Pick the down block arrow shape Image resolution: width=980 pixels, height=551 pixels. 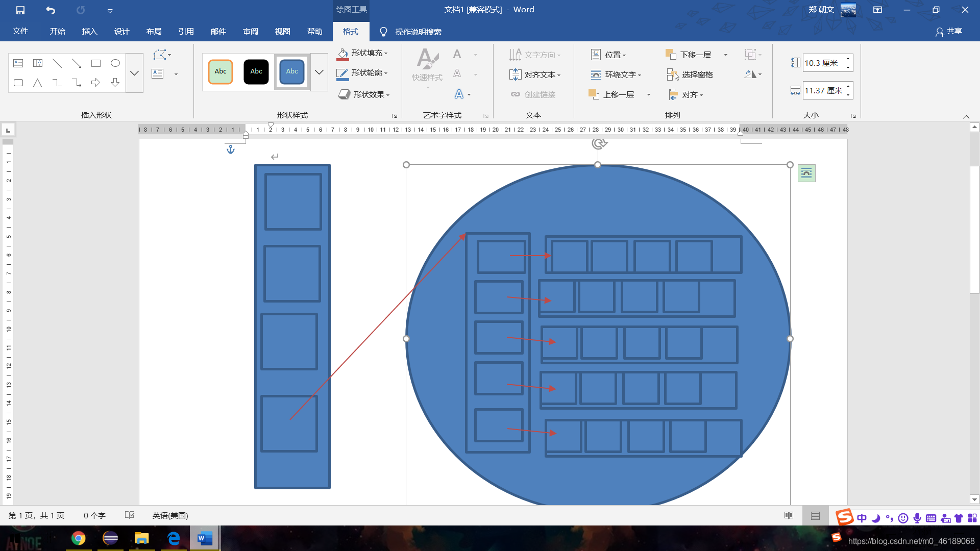click(115, 83)
